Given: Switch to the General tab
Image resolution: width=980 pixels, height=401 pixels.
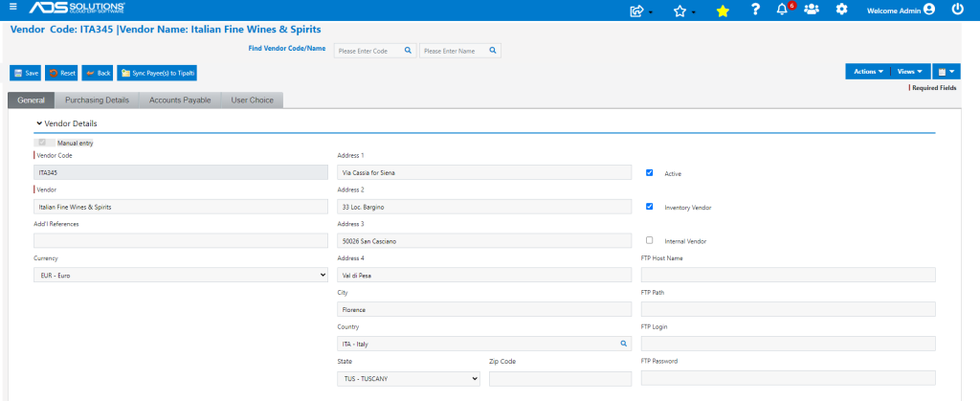Looking at the screenshot, I should click(32, 100).
